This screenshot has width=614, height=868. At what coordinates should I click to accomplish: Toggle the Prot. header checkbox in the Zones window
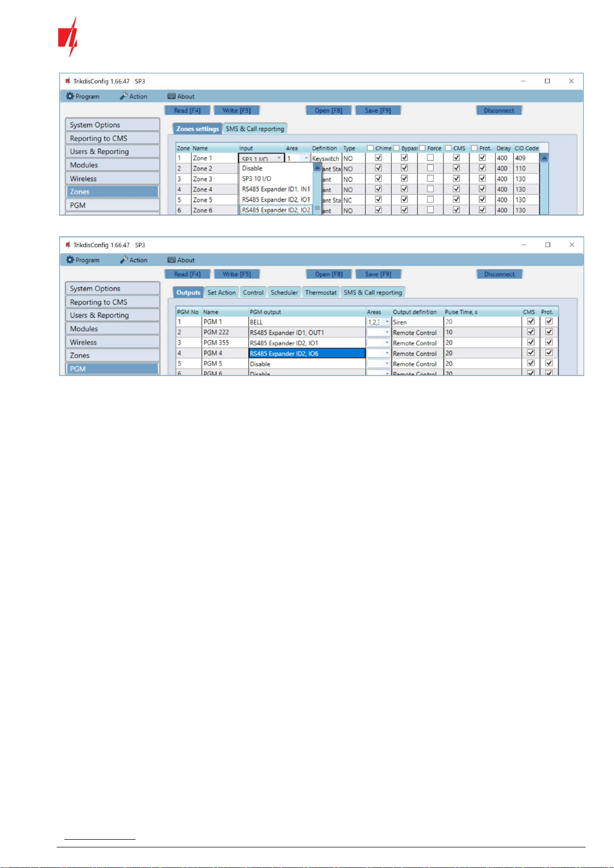pyautogui.click(x=474, y=148)
